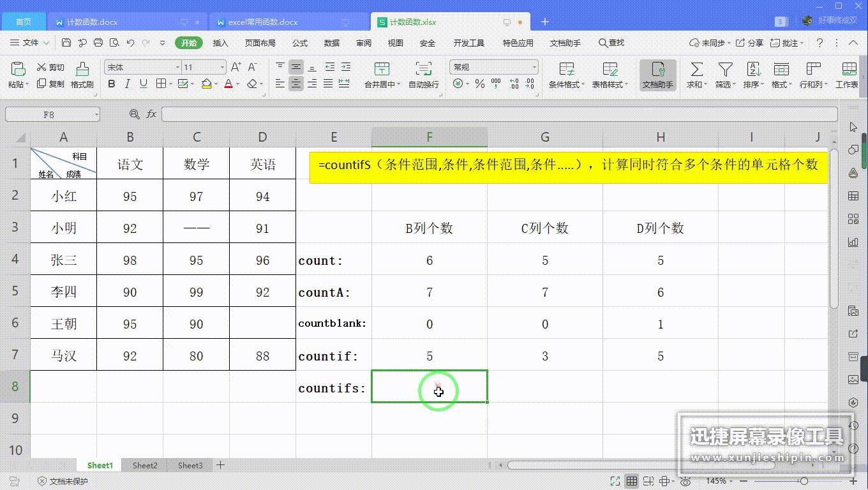This screenshot has height=490, width=868.
Task: Click the zoom slider in status bar
Action: pyautogui.click(x=804, y=481)
